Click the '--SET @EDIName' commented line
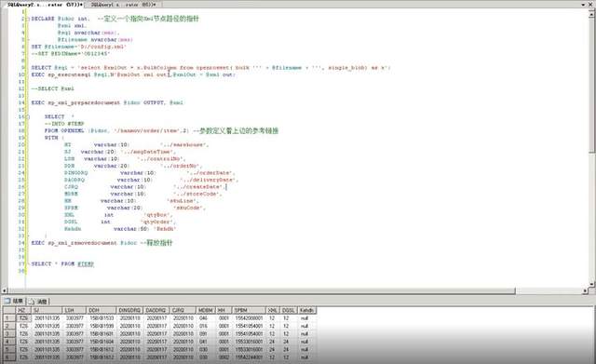Image resolution: width=596 pixels, height=364 pixels. 71,54
